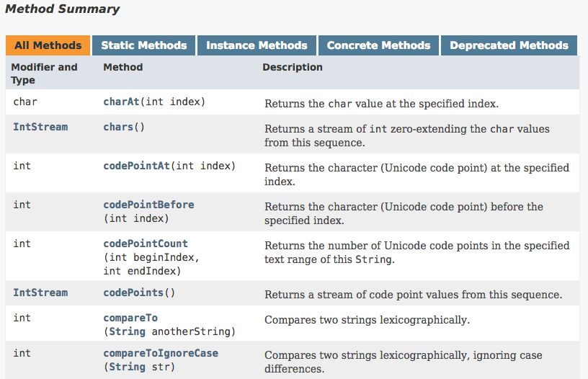Show the Concrete Methods tab
The image size is (588, 379).
(379, 45)
